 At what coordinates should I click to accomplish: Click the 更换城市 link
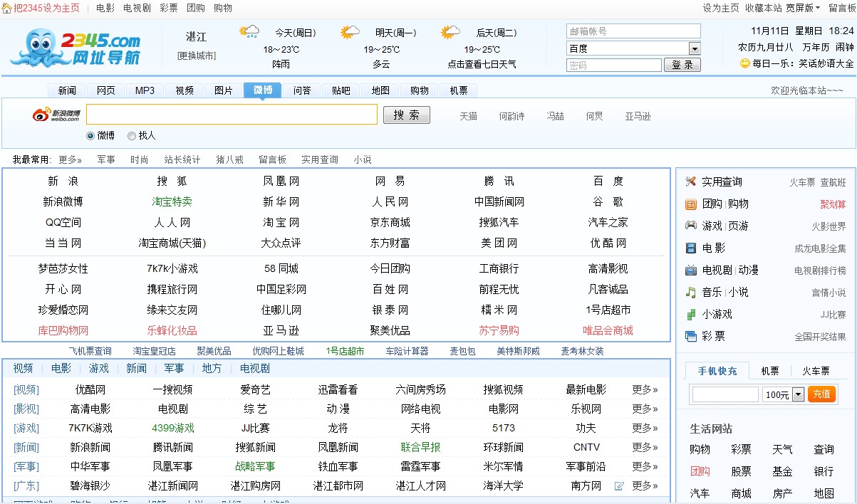click(x=197, y=56)
